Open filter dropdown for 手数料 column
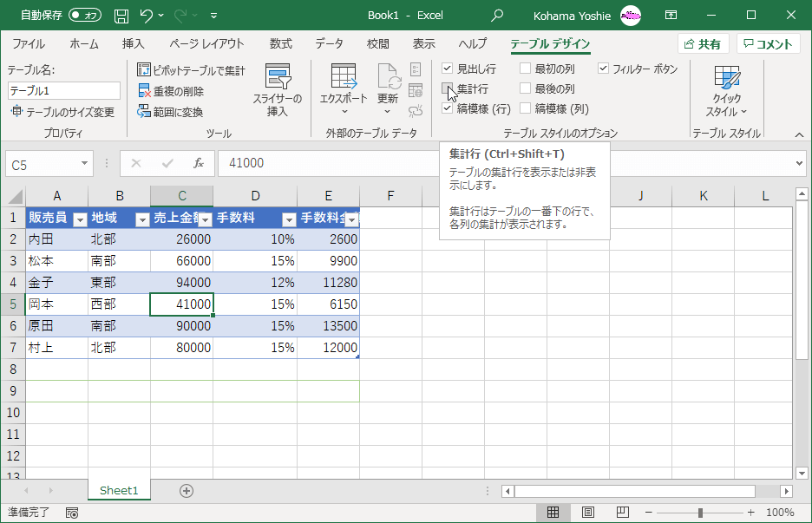This screenshot has height=523, width=812. pyautogui.click(x=289, y=220)
